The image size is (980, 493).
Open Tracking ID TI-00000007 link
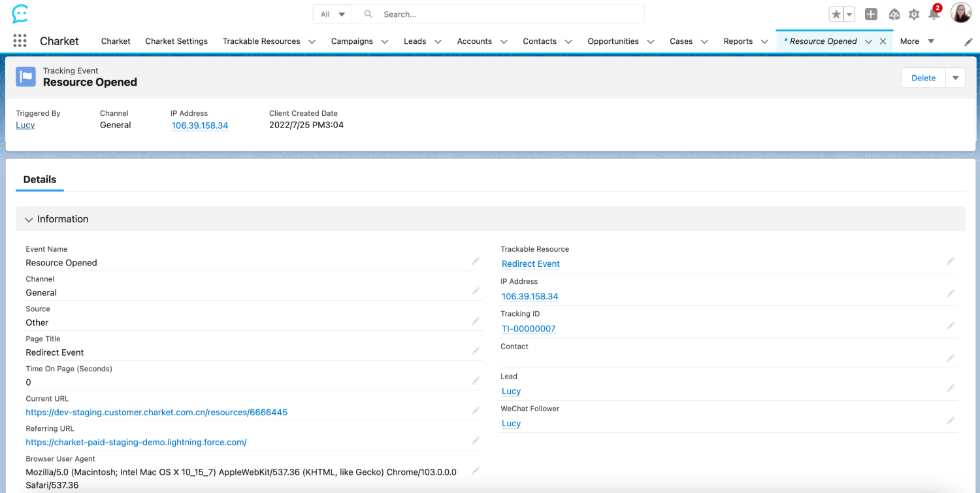[x=529, y=329]
